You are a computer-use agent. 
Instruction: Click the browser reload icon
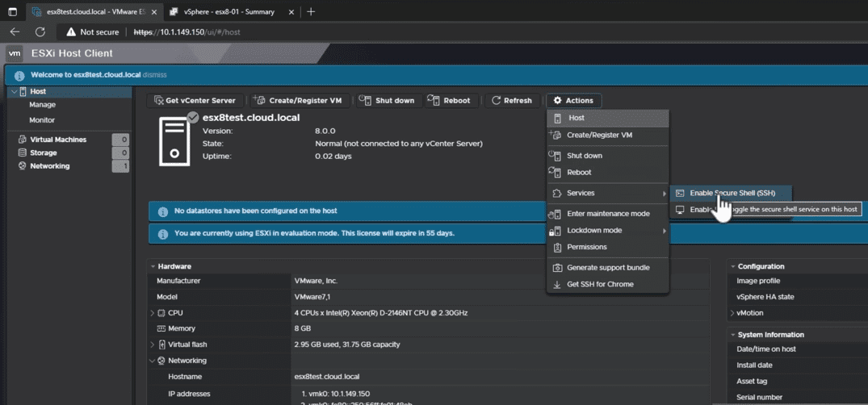click(40, 32)
